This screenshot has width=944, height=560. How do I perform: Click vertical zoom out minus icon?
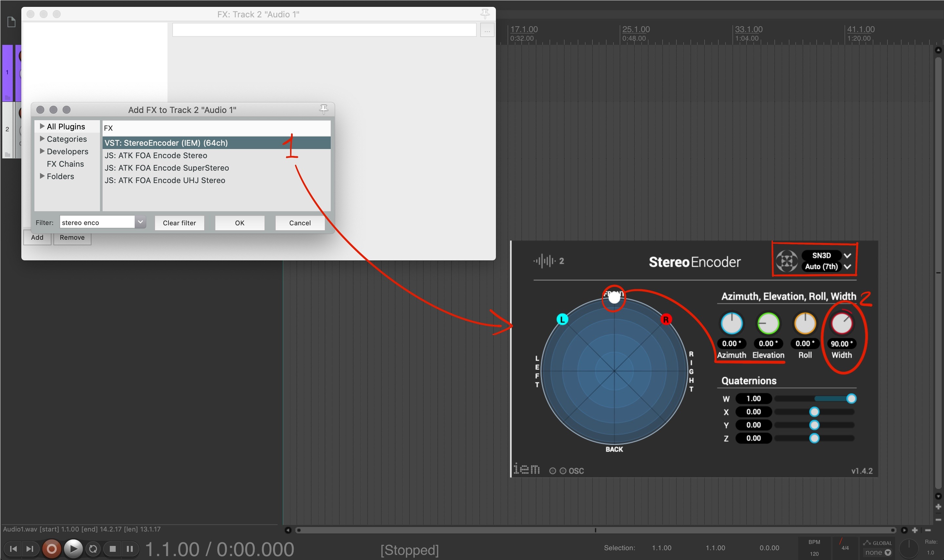click(x=938, y=519)
